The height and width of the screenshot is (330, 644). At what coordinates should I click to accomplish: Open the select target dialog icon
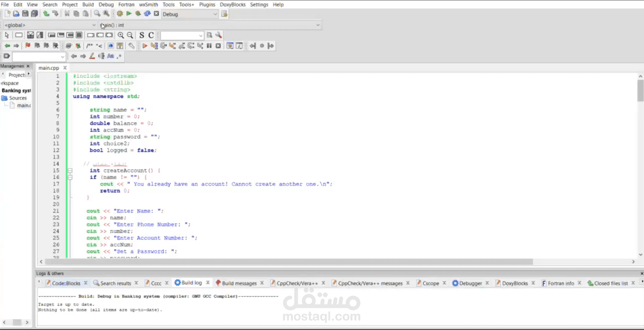pyautogui.click(x=224, y=14)
